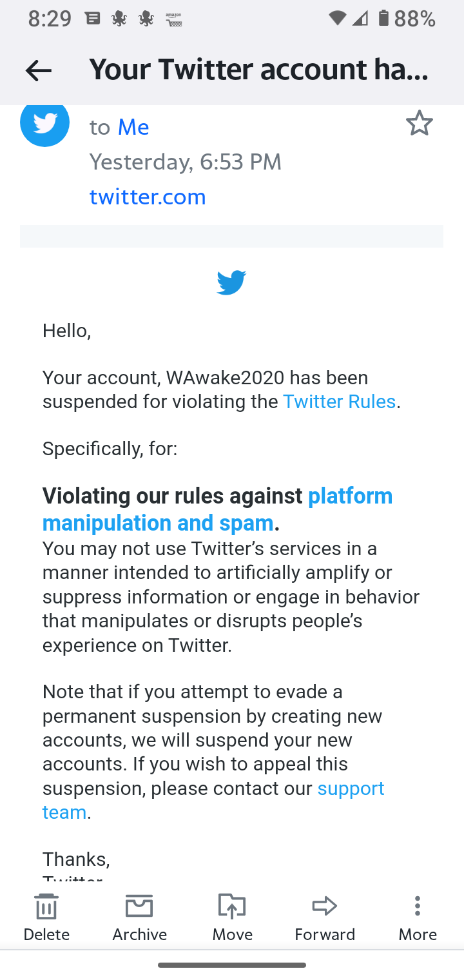Open the More options menu
This screenshot has height=980, width=464.
pos(418,917)
